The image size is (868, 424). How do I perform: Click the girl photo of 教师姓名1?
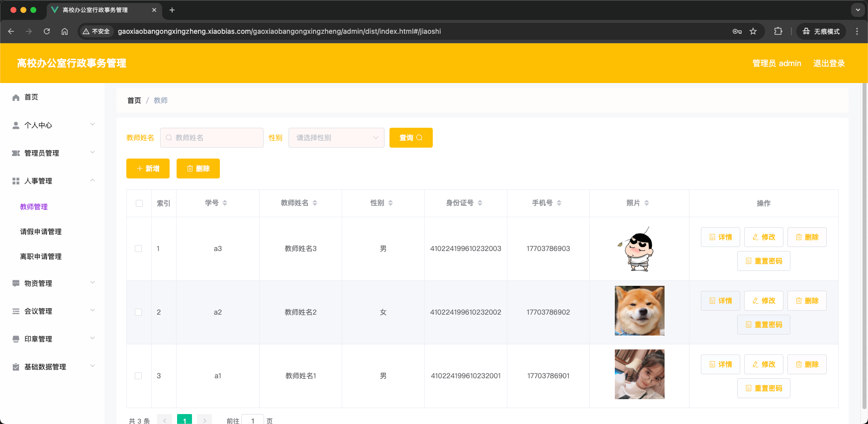tap(640, 374)
